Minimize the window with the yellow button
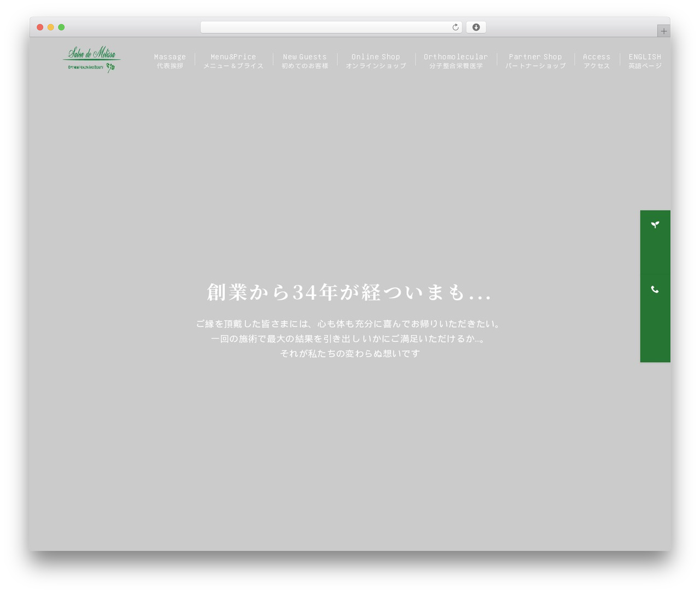Viewport: 700px width, 593px height. click(51, 27)
